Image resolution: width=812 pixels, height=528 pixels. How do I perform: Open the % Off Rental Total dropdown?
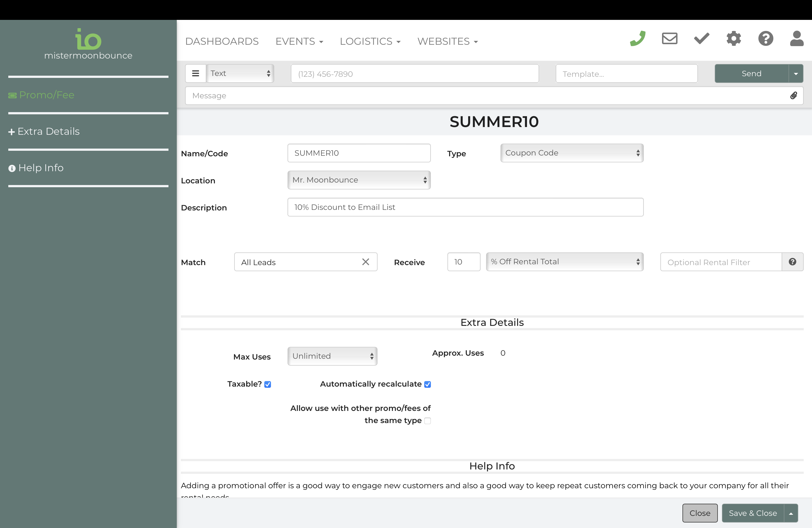click(565, 262)
